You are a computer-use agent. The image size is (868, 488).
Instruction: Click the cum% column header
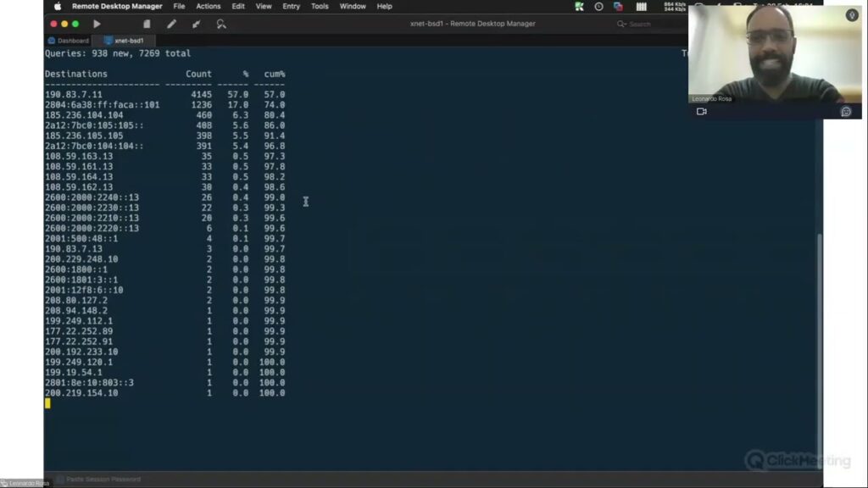point(275,75)
